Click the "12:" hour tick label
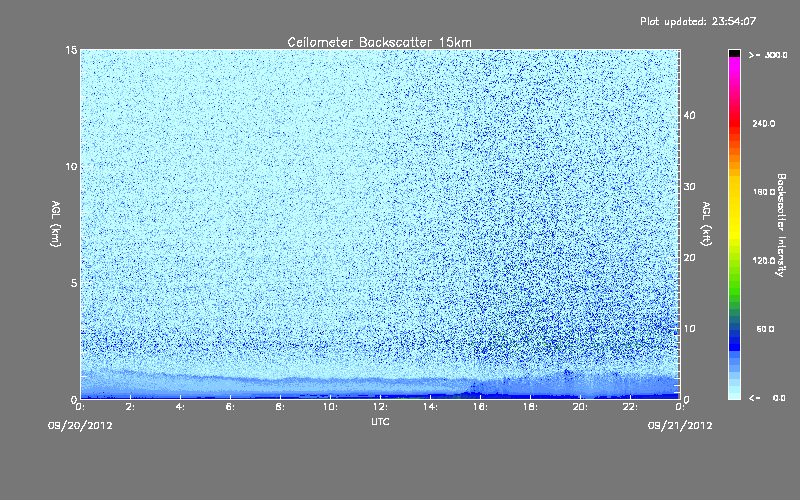This screenshot has height=500, width=800. click(x=380, y=407)
